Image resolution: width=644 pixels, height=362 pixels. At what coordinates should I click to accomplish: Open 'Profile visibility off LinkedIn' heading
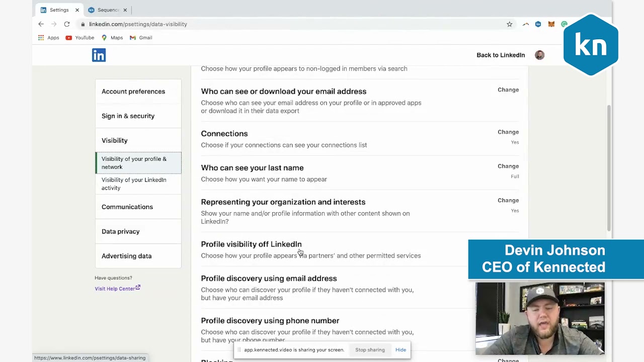click(251, 244)
